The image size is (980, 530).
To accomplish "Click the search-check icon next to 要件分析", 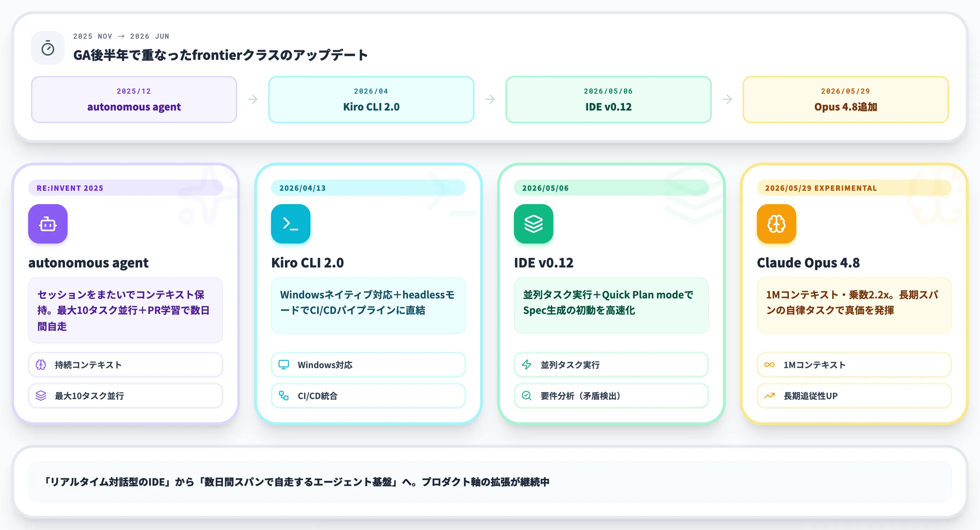I will click(x=527, y=396).
